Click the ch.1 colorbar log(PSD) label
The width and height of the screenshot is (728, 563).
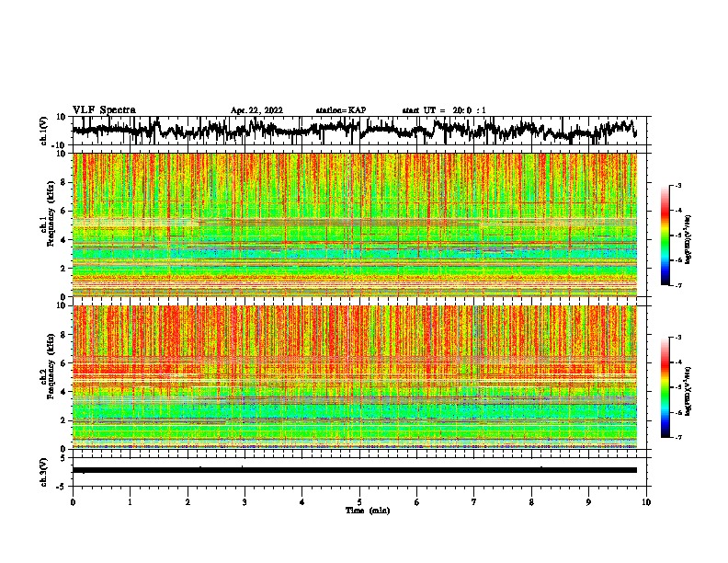click(688, 240)
